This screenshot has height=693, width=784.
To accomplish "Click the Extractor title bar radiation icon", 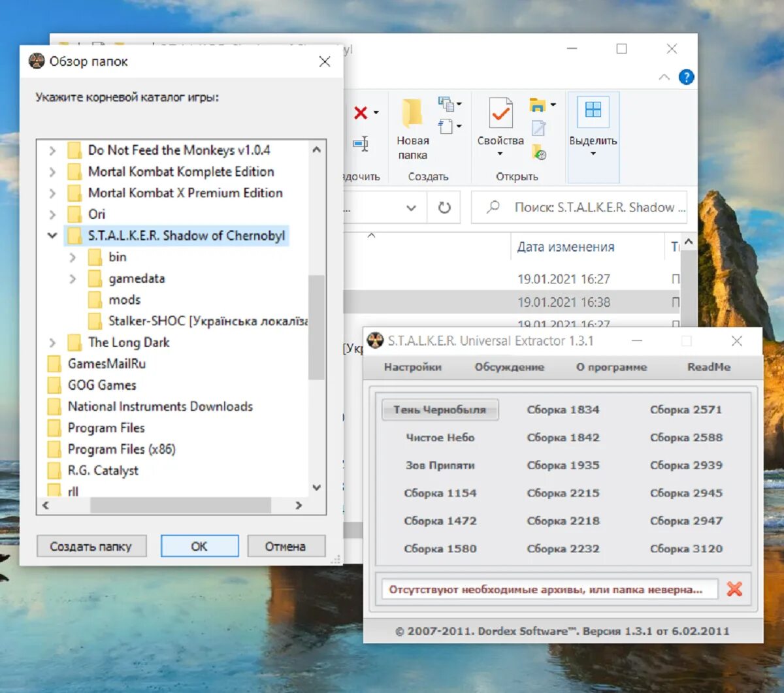I will click(x=375, y=340).
